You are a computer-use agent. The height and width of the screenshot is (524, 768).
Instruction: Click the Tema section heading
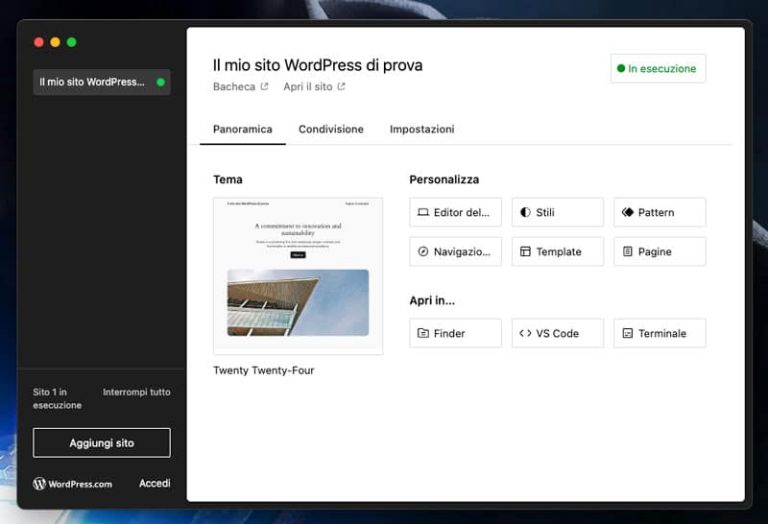[228, 179]
